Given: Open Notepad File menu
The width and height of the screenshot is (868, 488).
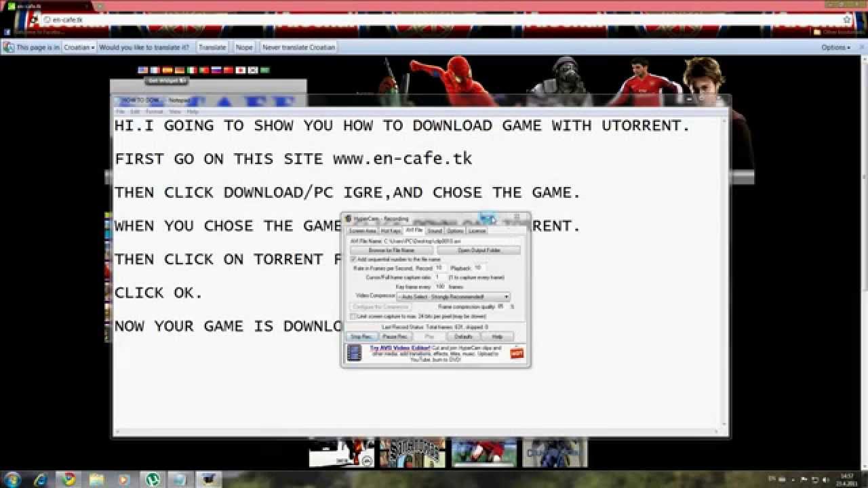Looking at the screenshot, I should pos(120,111).
